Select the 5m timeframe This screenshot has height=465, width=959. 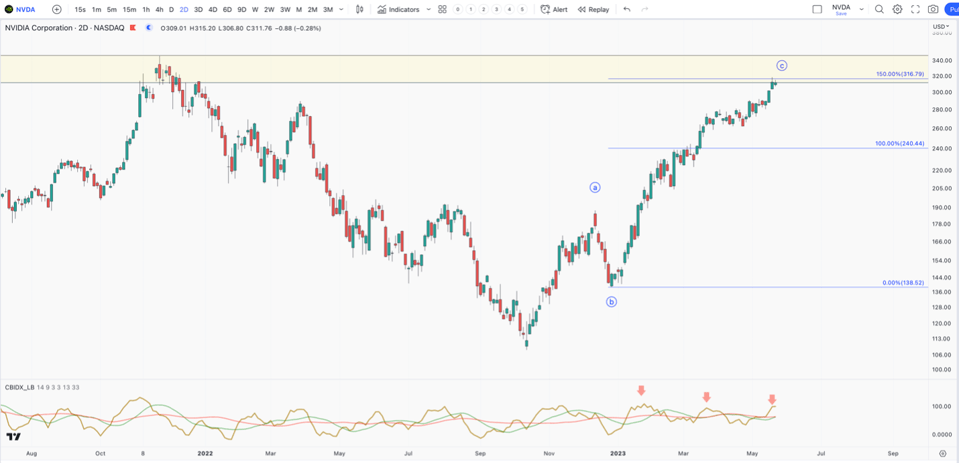point(111,10)
